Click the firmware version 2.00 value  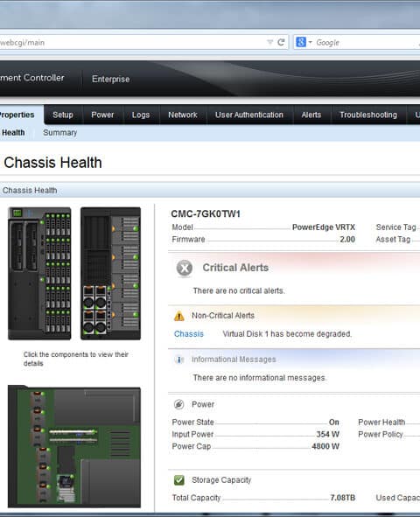click(x=347, y=240)
